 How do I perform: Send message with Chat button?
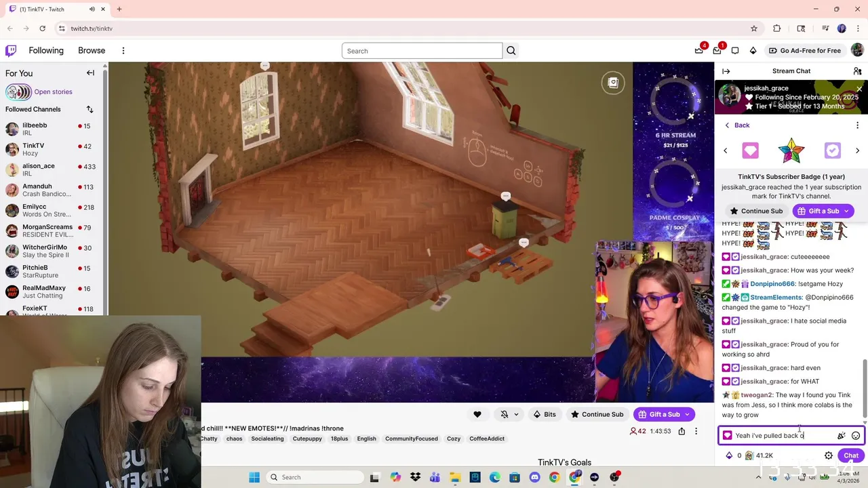pos(851,455)
